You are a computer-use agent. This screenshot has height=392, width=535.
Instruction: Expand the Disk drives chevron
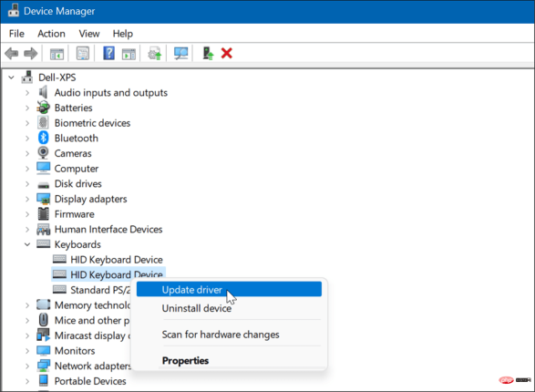pyautogui.click(x=27, y=183)
